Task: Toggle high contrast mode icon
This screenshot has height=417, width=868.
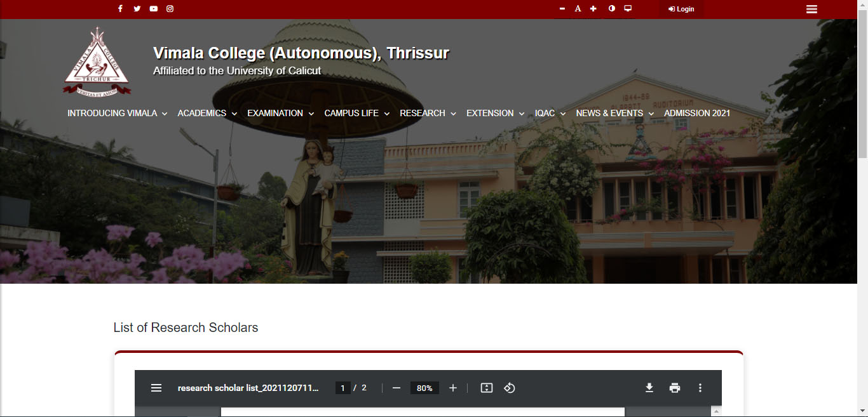Action: tap(612, 9)
